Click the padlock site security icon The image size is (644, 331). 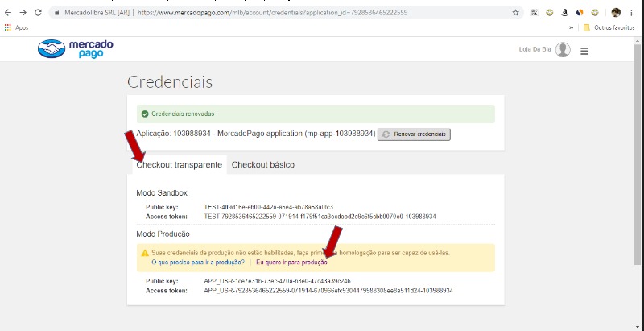pos(57,13)
